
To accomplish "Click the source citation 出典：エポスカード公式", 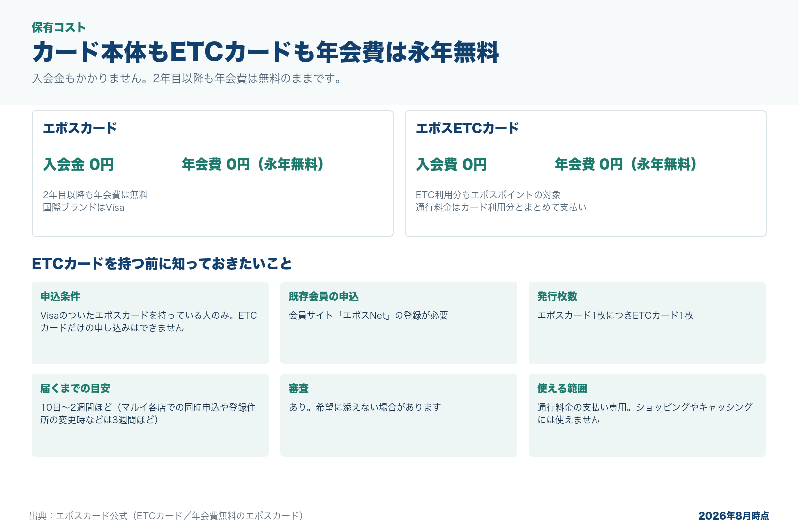I will pyautogui.click(x=167, y=516).
